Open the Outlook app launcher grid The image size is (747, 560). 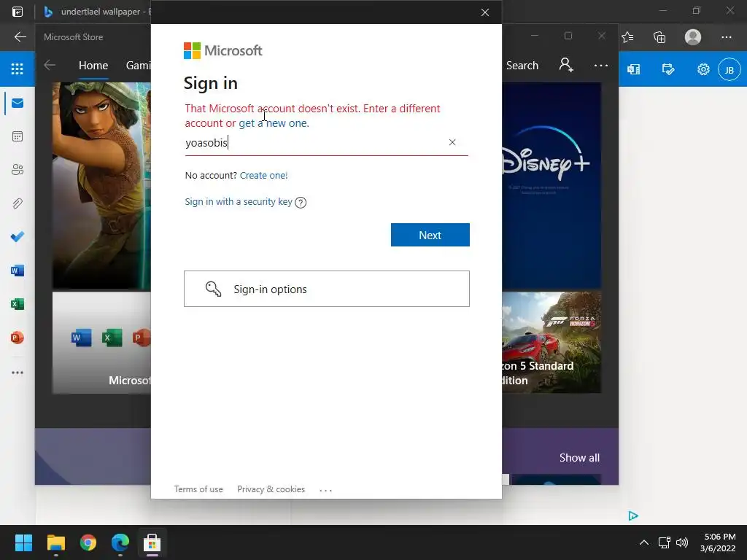coord(18,69)
